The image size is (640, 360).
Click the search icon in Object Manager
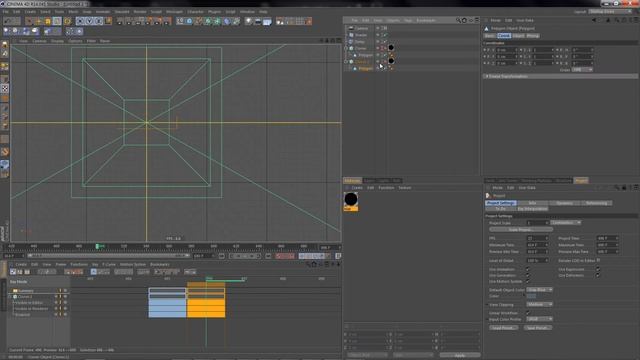click(x=458, y=20)
